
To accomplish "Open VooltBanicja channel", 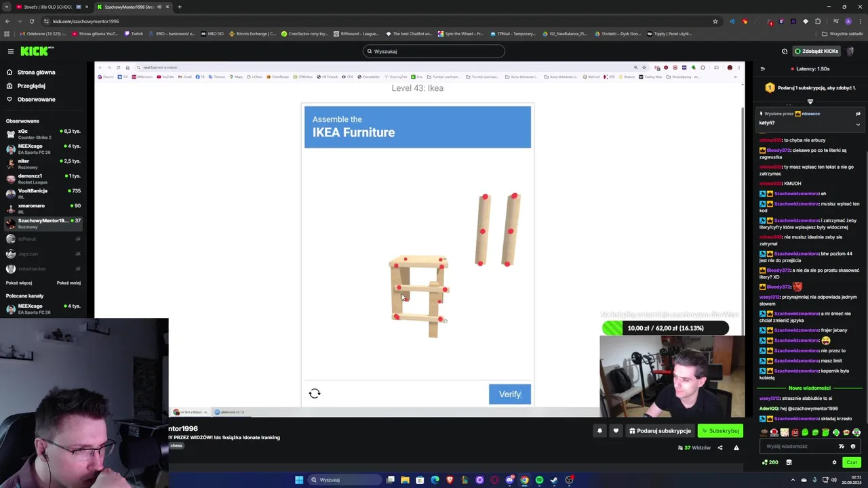I will pyautogui.click(x=43, y=193).
